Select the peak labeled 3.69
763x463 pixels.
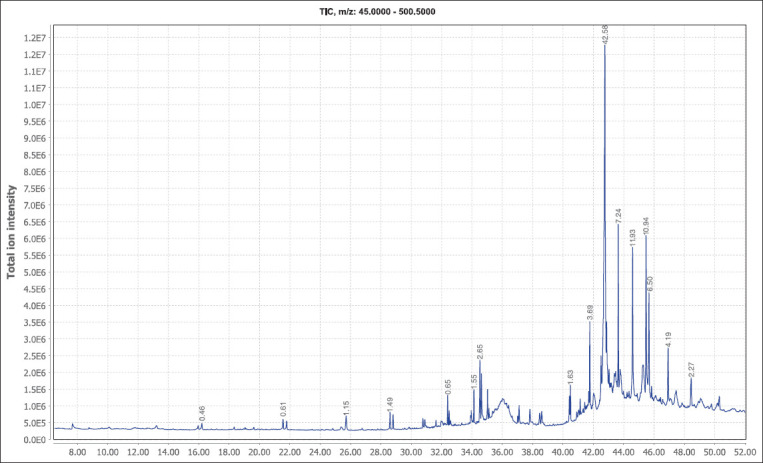click(590, 313)
